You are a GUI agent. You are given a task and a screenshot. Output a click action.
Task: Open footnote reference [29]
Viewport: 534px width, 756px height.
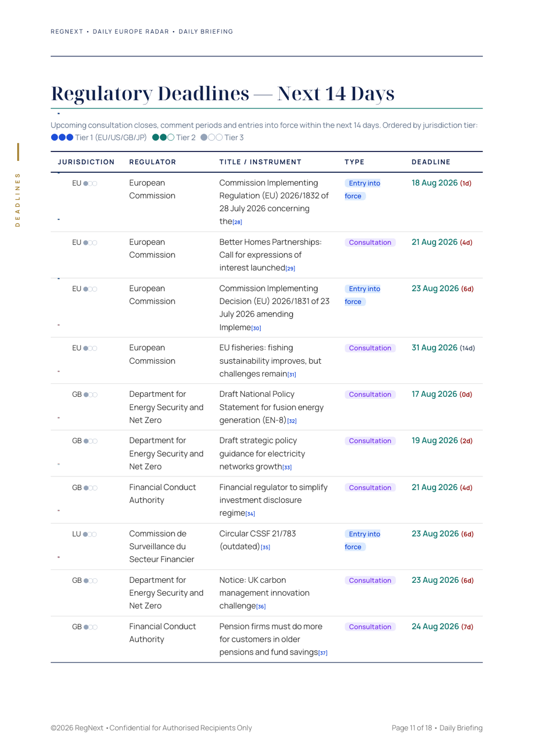[x=290, y=268]
